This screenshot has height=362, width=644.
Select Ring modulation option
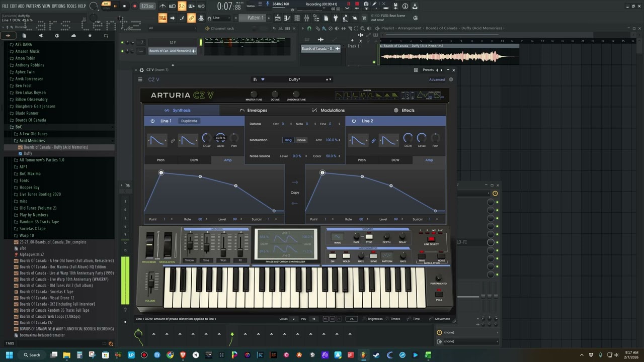[288, 140]
